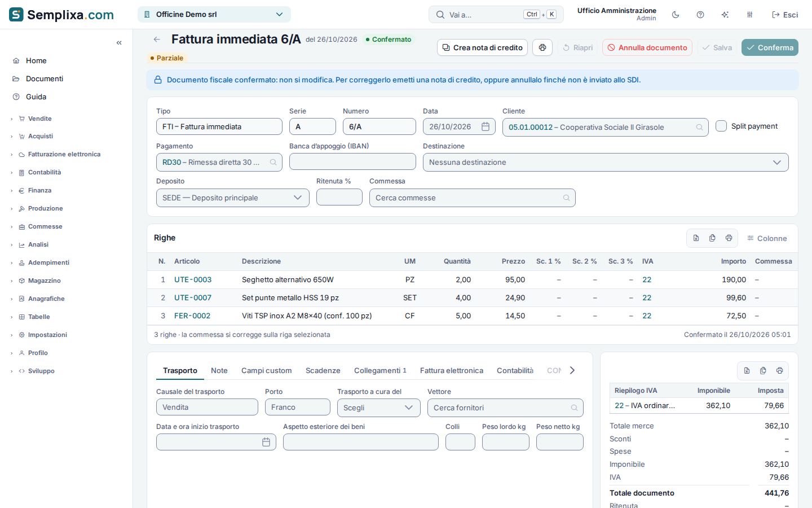Open the Collegamenti tab
812x508 pixels.
380,371
